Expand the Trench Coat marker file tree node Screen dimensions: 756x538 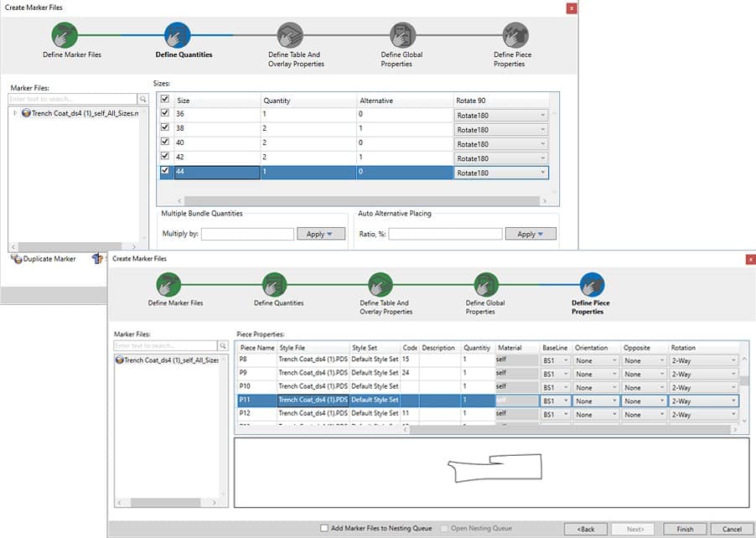coord(15,113)
